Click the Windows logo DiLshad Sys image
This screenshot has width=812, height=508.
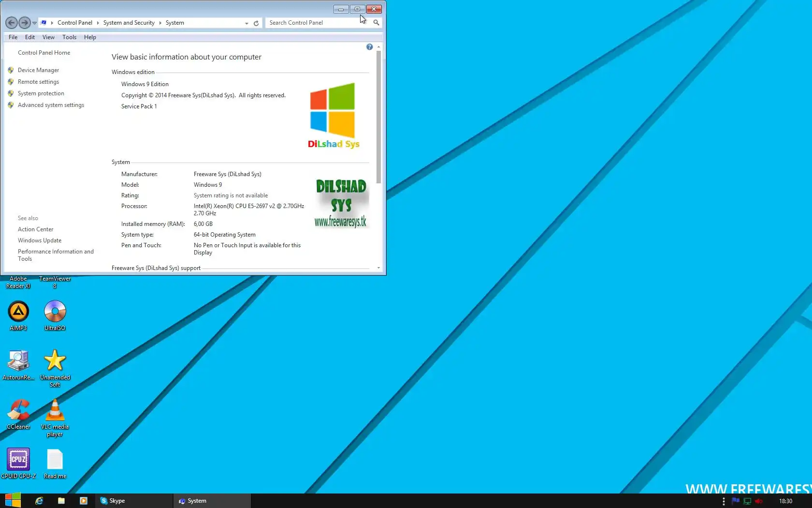333,116
